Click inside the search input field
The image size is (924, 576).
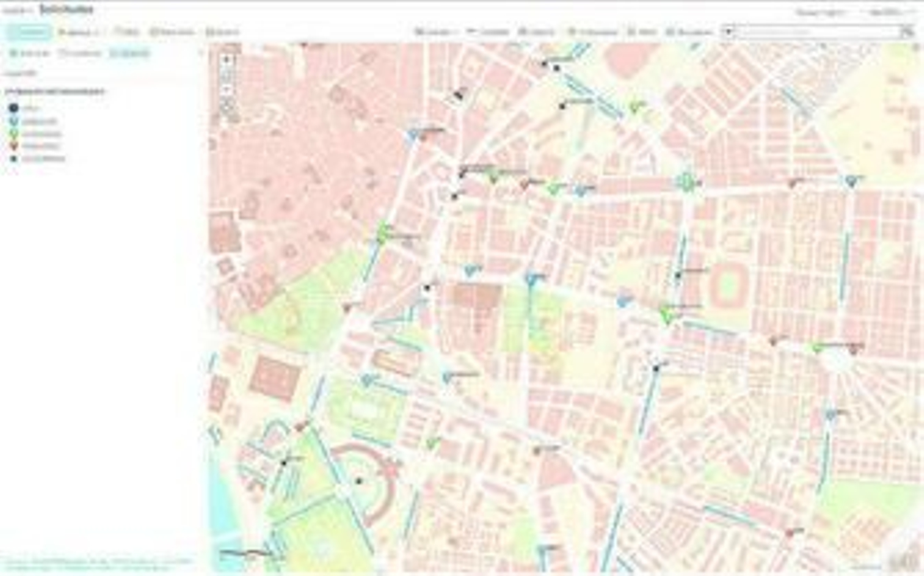tap(814, 32)
